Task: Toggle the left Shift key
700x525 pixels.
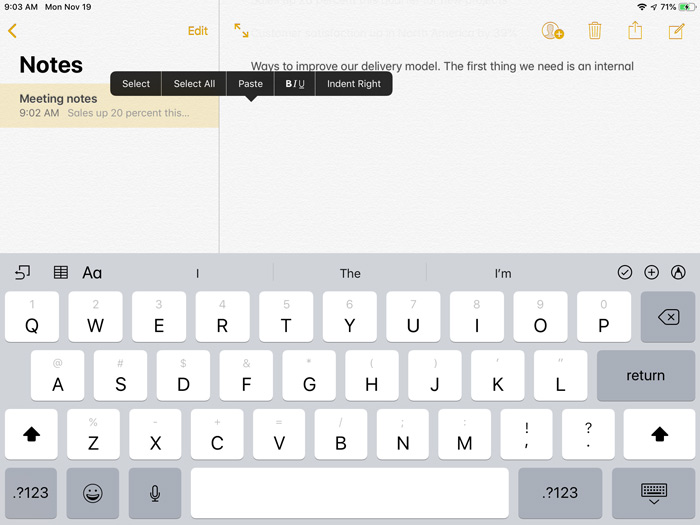Action: tap(31, 434)
